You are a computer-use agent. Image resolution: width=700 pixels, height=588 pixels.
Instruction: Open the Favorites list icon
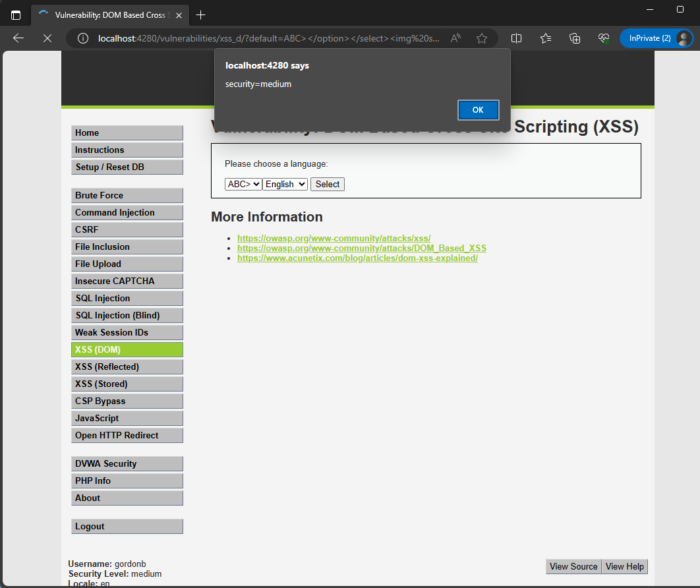[x=546, y=38]
